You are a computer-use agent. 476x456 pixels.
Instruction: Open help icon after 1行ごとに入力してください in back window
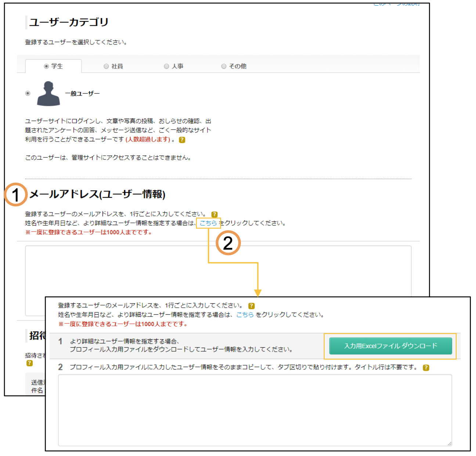214,214
